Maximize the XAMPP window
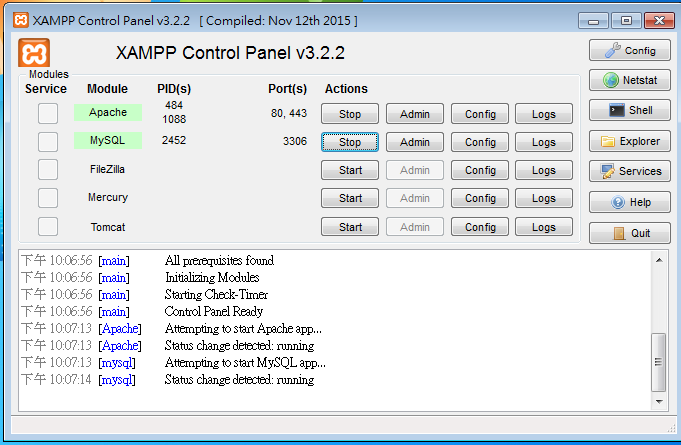This screenshot has width=681, height=445. click(x=626, y=21)
